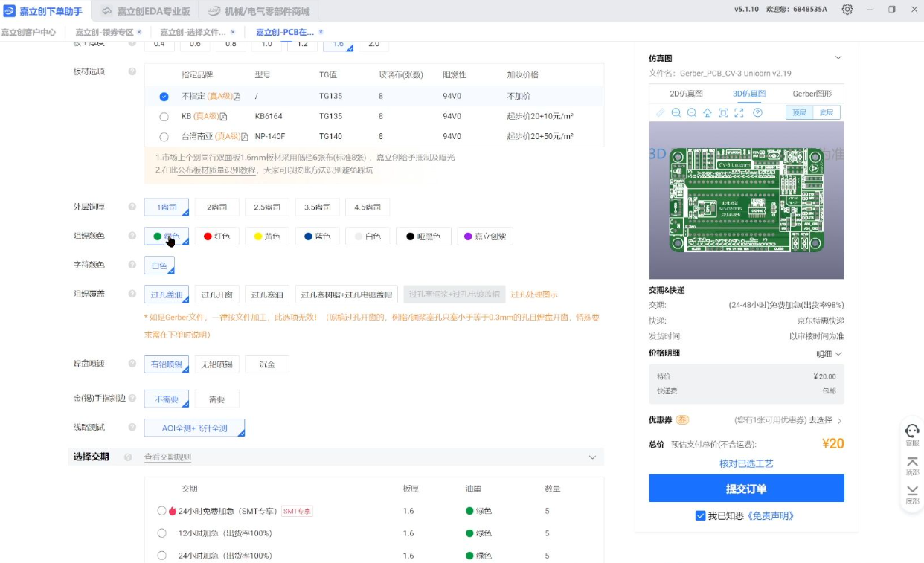Open document icon next to 不指定 (真A级)
This screenshot has width=924, height=563.
click(237, 97)
